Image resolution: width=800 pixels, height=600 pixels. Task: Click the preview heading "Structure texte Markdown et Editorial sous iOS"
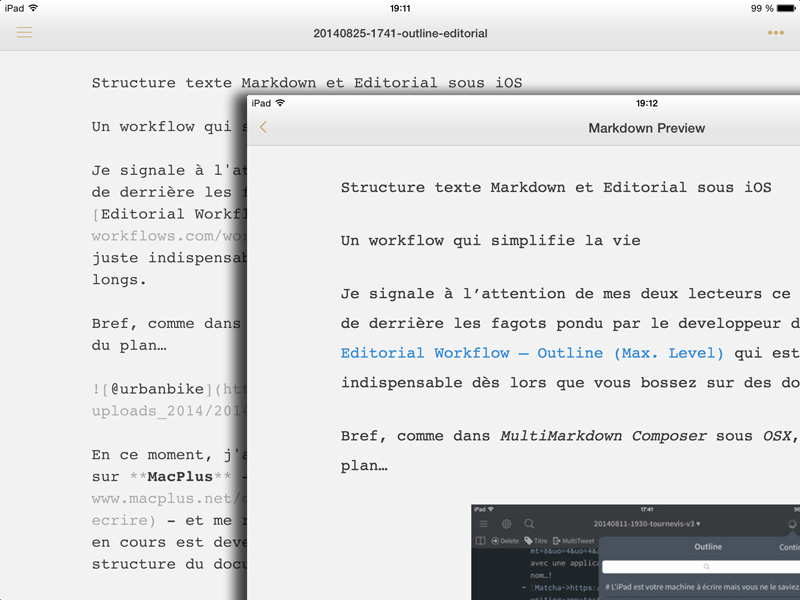556,187
